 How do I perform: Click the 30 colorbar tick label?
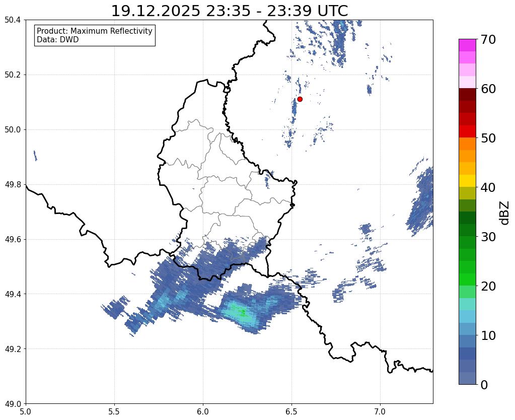pos(488,237)
